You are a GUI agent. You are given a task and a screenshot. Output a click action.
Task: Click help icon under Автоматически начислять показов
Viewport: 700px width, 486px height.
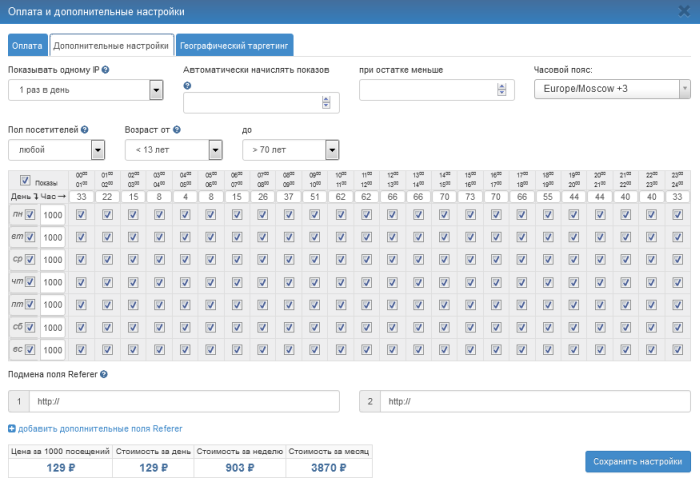188,86
